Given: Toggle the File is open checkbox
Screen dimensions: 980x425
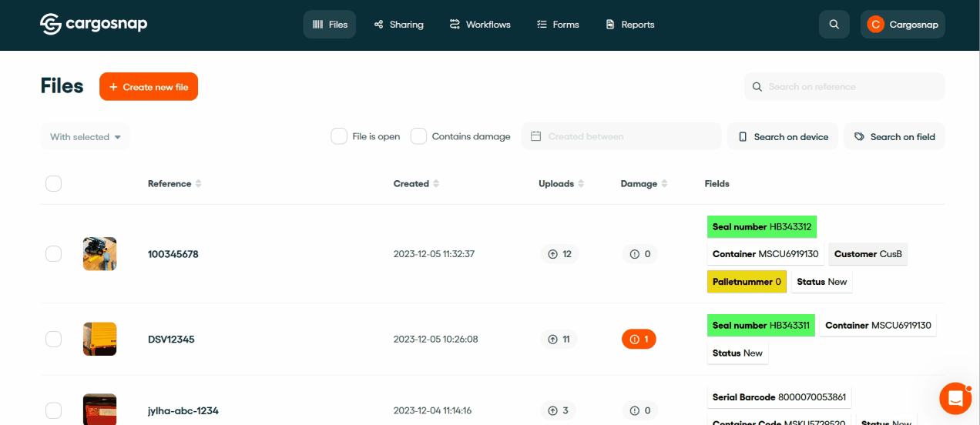Looking at the screenshot, I should (339, 136).
